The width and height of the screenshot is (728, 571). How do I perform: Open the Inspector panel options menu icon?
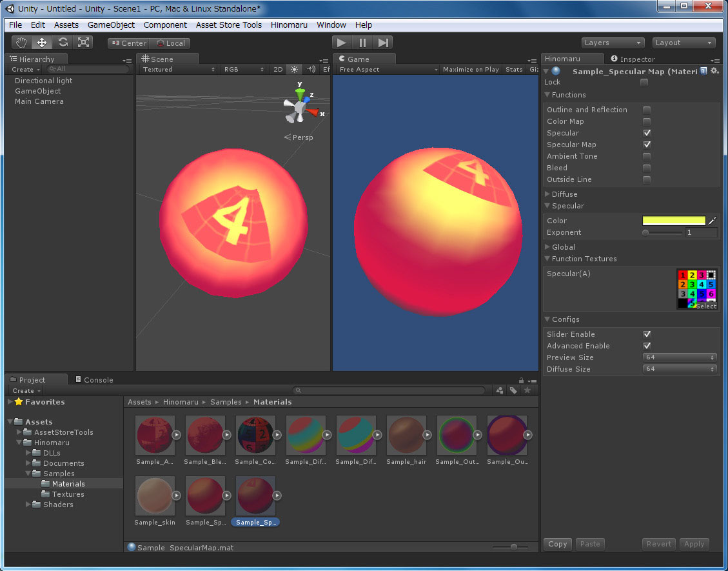pos(715,61)
